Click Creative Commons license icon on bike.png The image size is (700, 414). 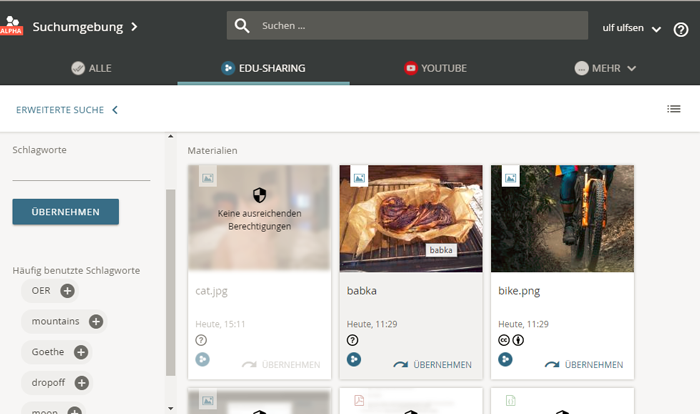point(505,340)
